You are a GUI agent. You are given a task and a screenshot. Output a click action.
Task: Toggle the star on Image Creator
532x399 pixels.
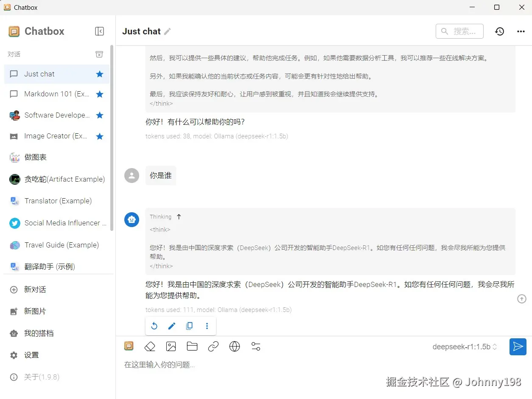99,136
